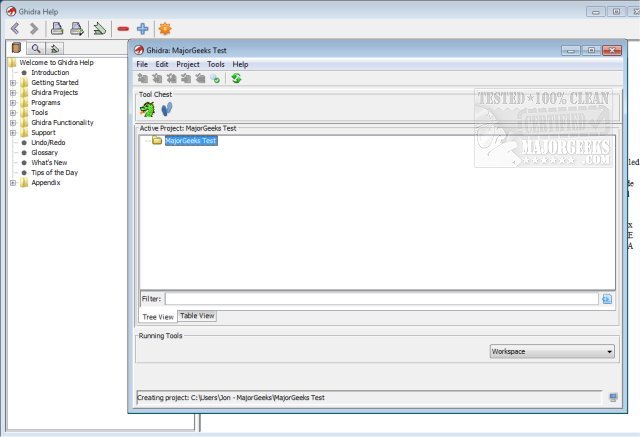Minimize the Ghidra MajorGeeks Test window

point(571,51)
